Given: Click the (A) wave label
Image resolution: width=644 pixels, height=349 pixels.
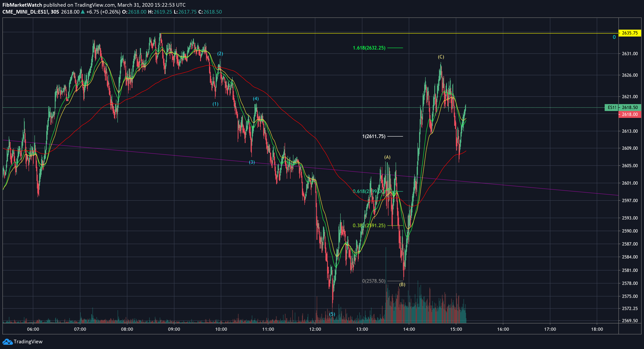Looking at the screenshot, I should (x=387, y=157).
